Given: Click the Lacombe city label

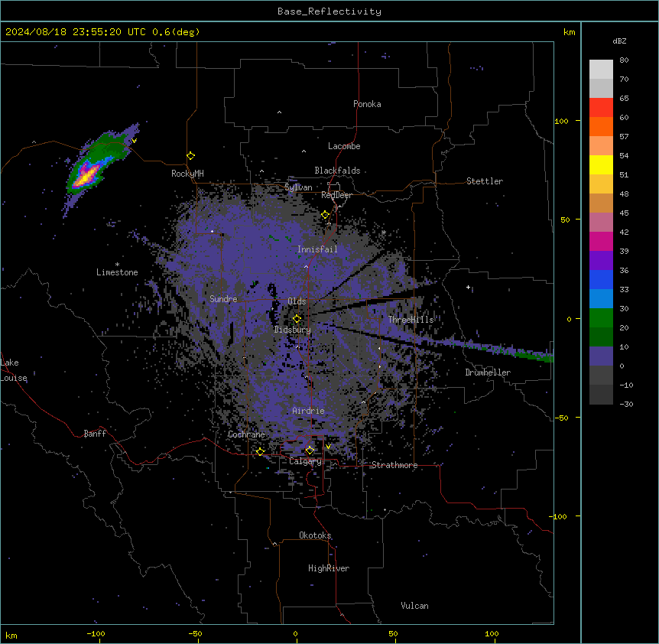Looking at the screenshot, I should (344, 146).
